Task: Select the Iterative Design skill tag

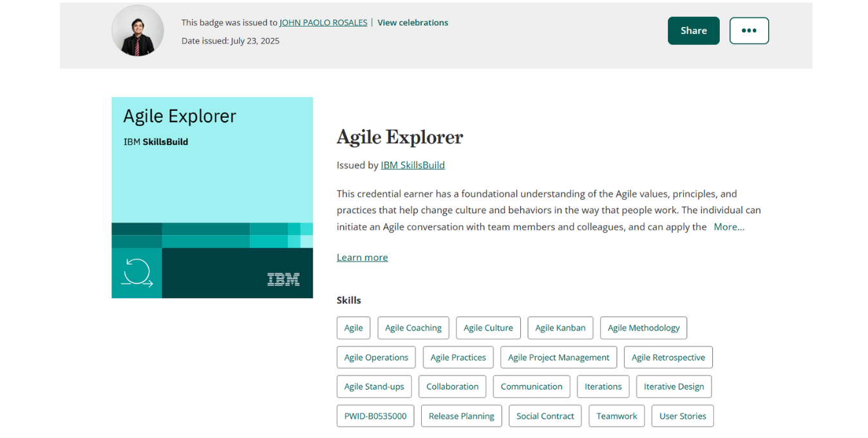Action: pyautogui.click(x=674, y=386)
